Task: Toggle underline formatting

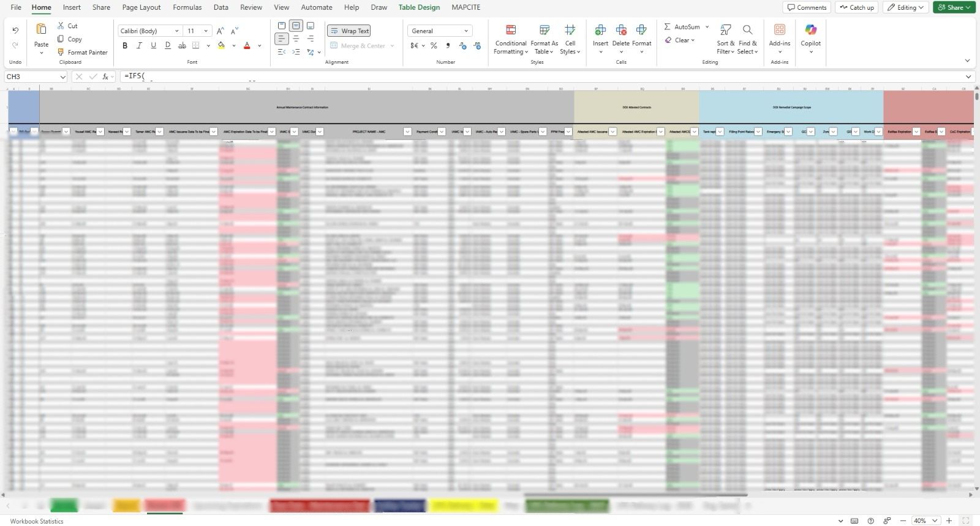Action: pos(153,45)
